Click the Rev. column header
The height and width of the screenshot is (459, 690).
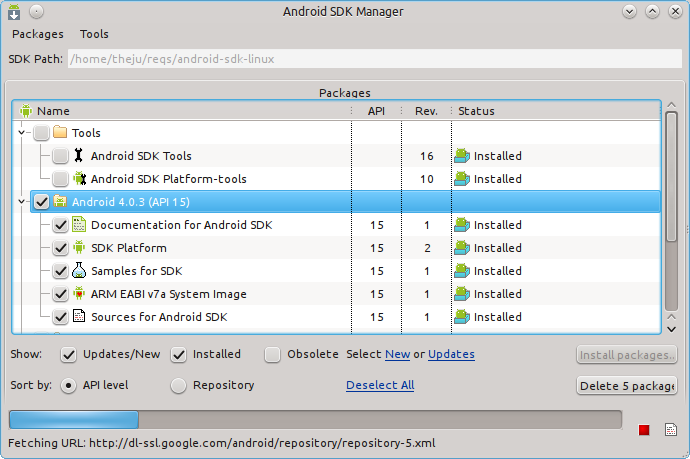pyautogui.click(x=426, y=111)
